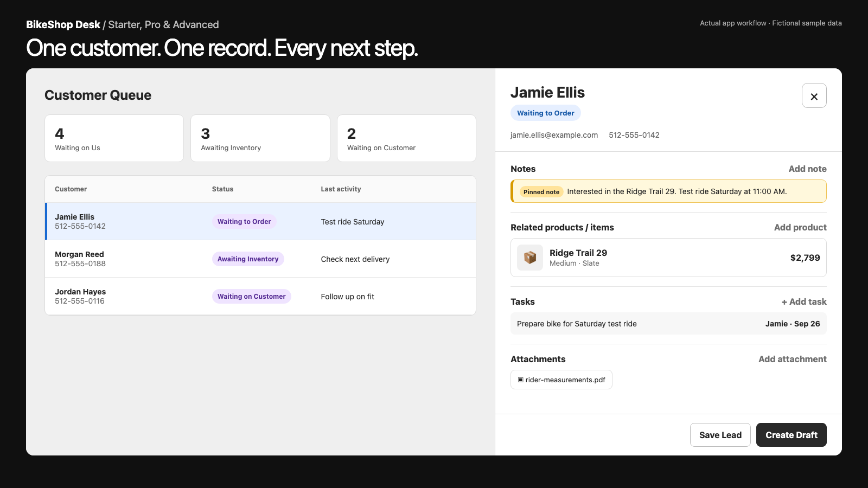
Task: Open the Waiting on Customer summary card
Action: click(406, 138)
